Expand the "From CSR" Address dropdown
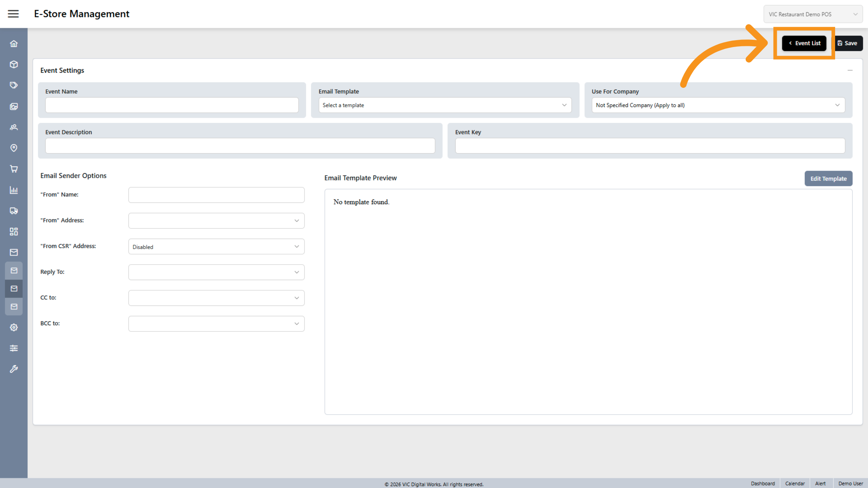868x488 pixels. (216, 247)
